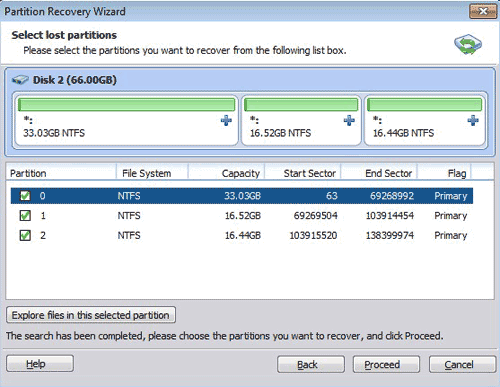Click end sector 69268992
Viewport: 500px width, 387px height.
(392, 196)
